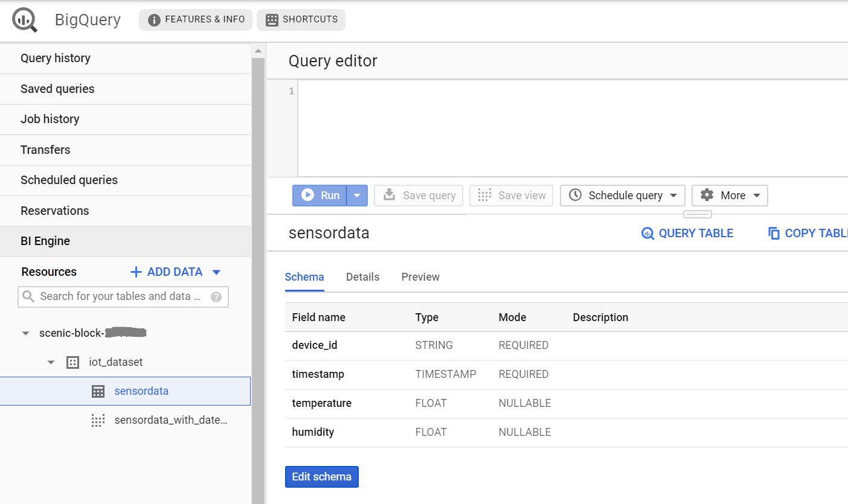The image size is (848, 504).
Task: Select sensordata_with_date table in tree
Action: point(171,420)
